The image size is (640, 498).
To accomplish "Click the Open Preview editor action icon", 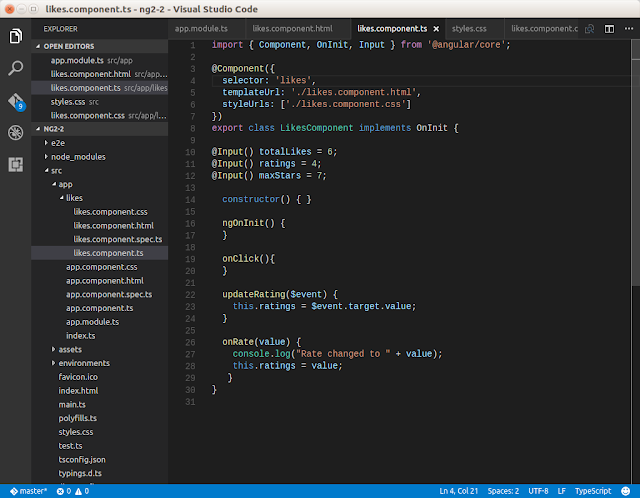I will (x=589, y=29).
